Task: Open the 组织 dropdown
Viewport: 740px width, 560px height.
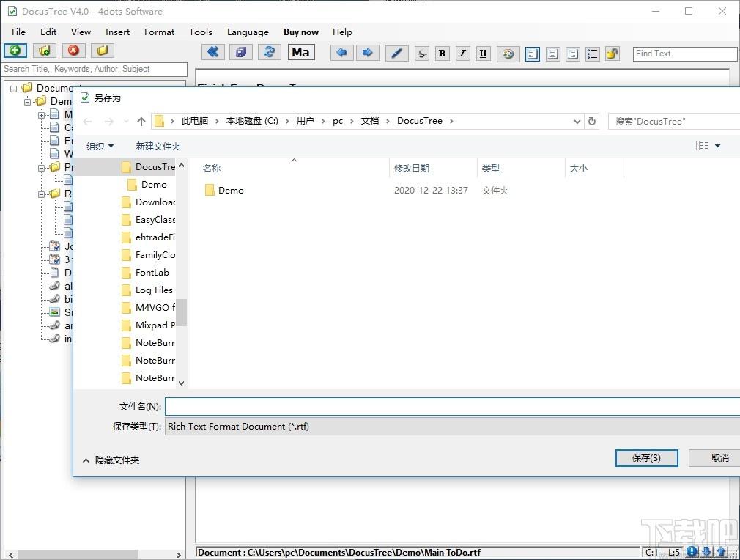Action: click(100, 147)
